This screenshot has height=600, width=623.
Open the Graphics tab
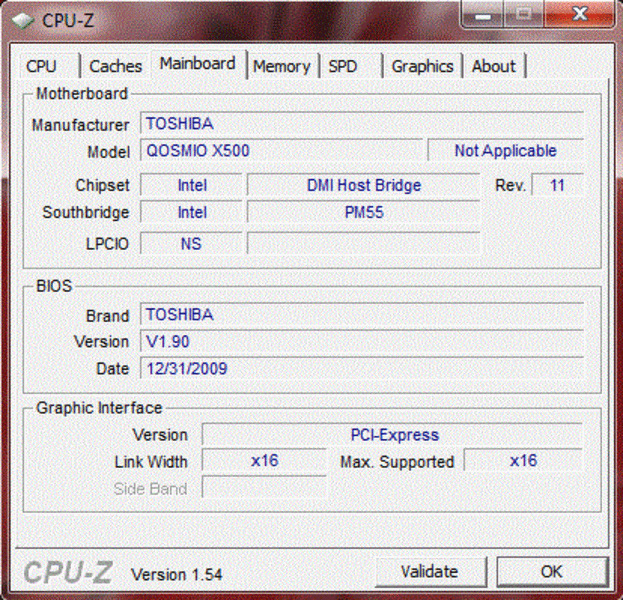(422, 66)
